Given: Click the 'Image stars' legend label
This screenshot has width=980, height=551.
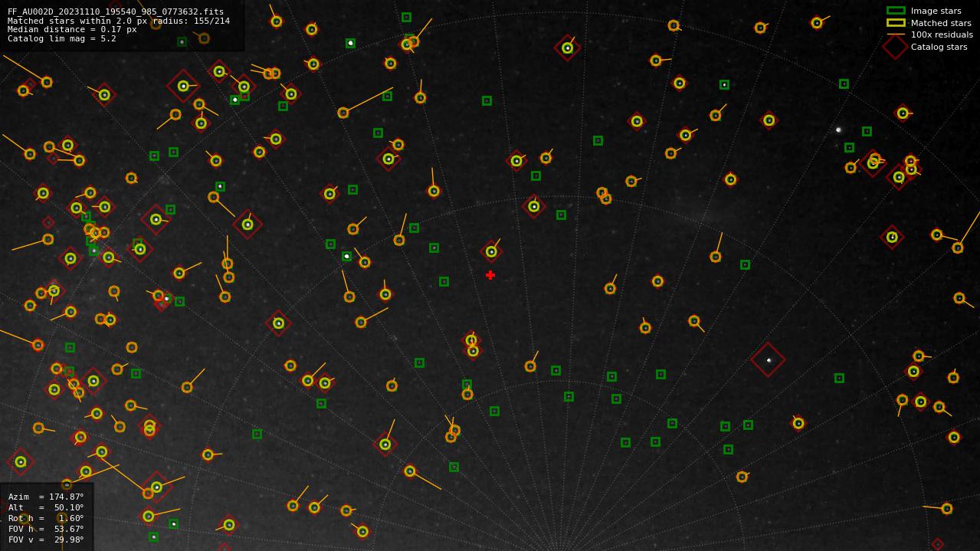Looking at the screenshot, I should click(x=936, y=11).
